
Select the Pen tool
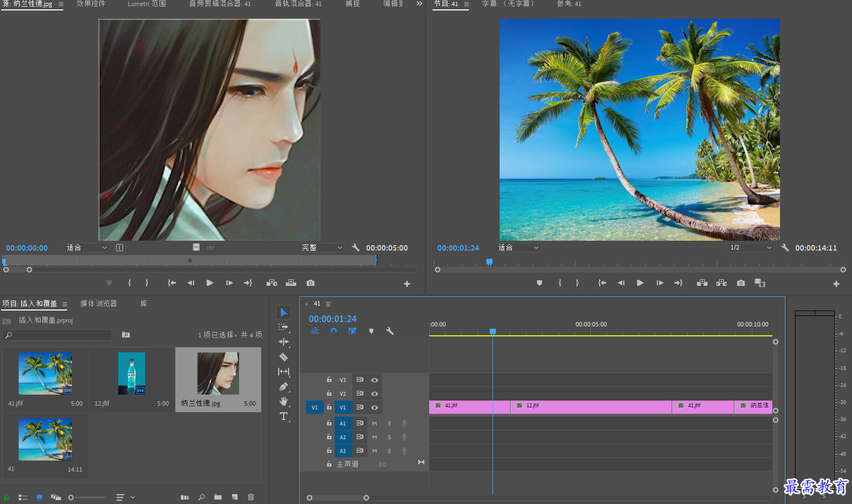coord(284,386)
